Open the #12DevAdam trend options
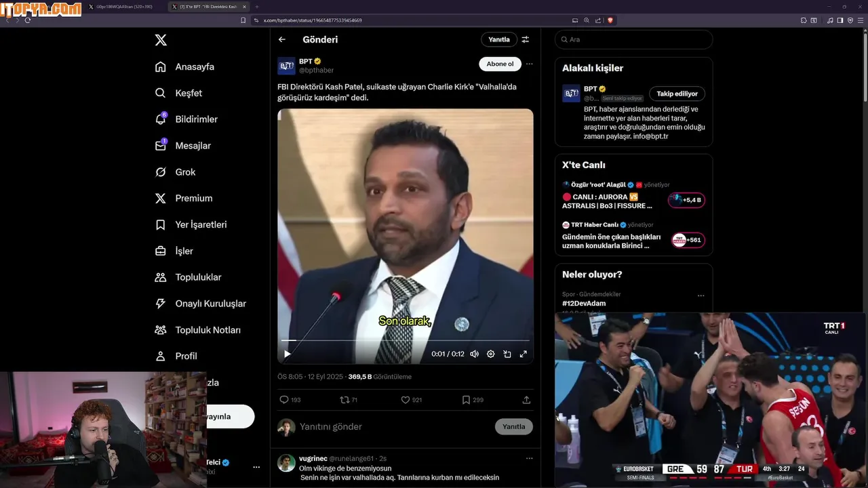Image resolution: width=868 pixels, height=488 pixels. point(701,296)
